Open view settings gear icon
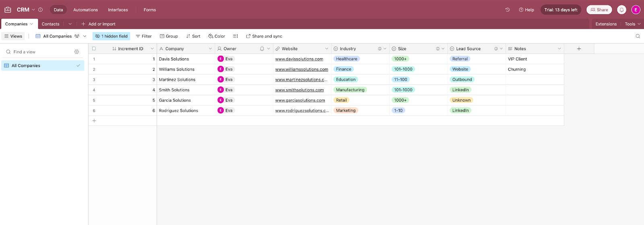Image resolution: width=644 pixels, height=225 pixels. pos(76,52)
